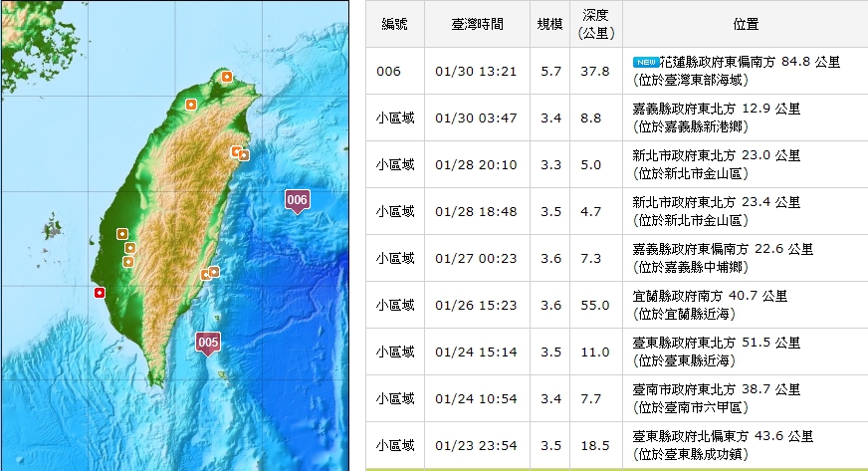Screen dimensions: 868x471
Task: Click topmost of three western orange markers
Action: click(x=122, y=234)
